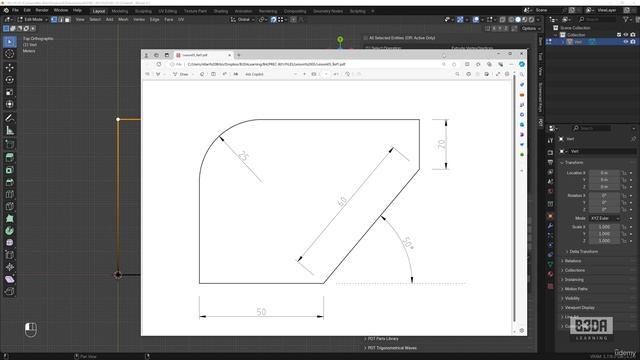The height and width of the screenshot is (360, 640).
Task: Expand the Viewport Display panel
Action: tap(579, 308)
